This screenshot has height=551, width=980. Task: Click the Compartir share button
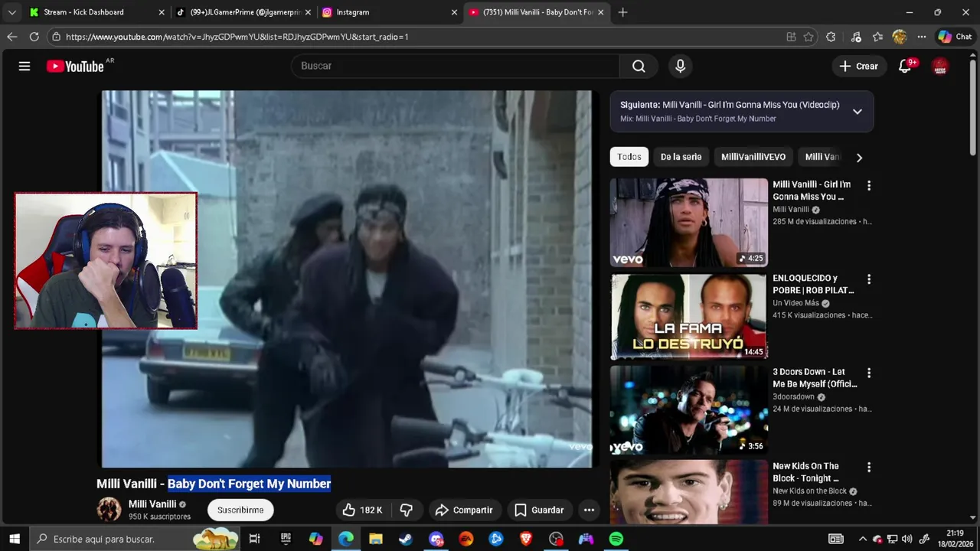point(464,510)
